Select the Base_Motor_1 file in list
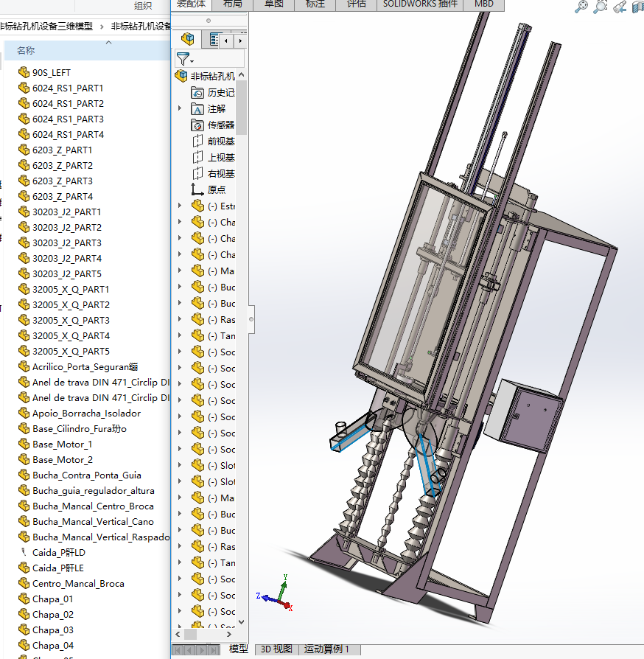This screenshot has height=659, width=644. click(x=62, y=444)
